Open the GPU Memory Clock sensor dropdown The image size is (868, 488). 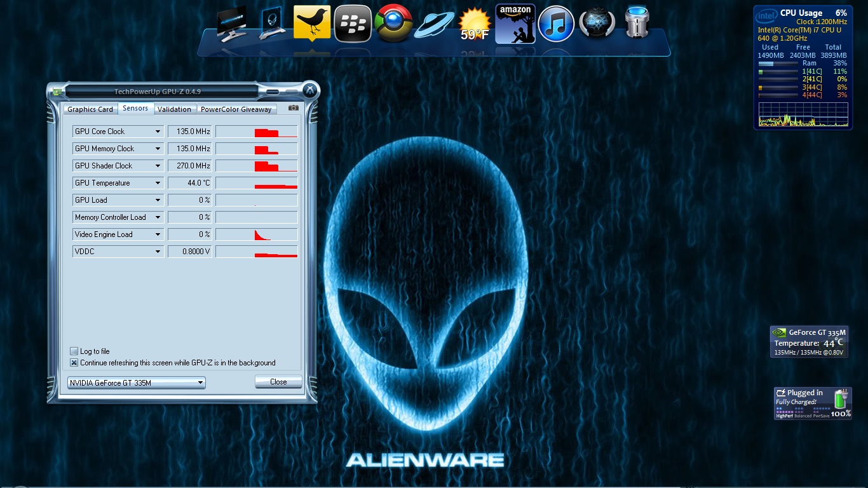tap(118, 149)
